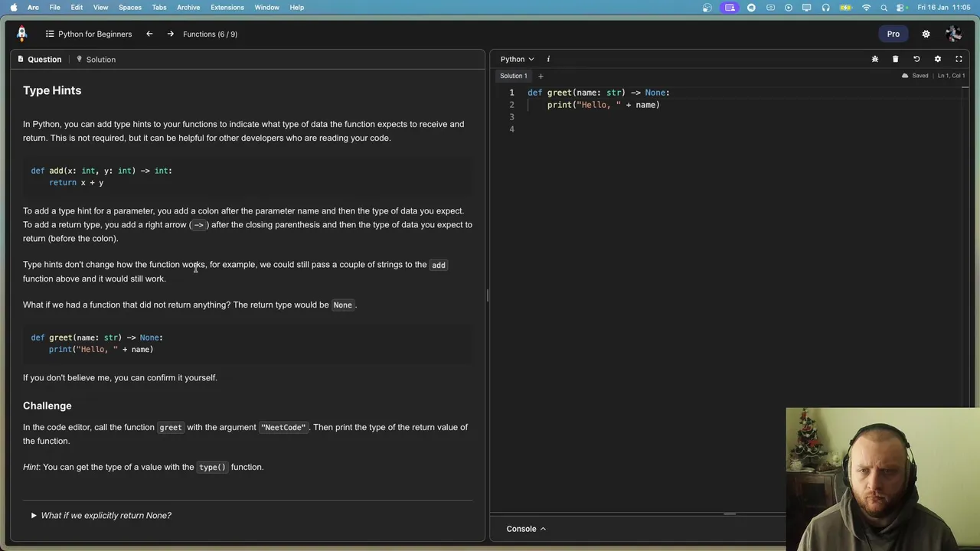
Task: Click the headphones menu bar icon
Action: (x=825, y=7)
